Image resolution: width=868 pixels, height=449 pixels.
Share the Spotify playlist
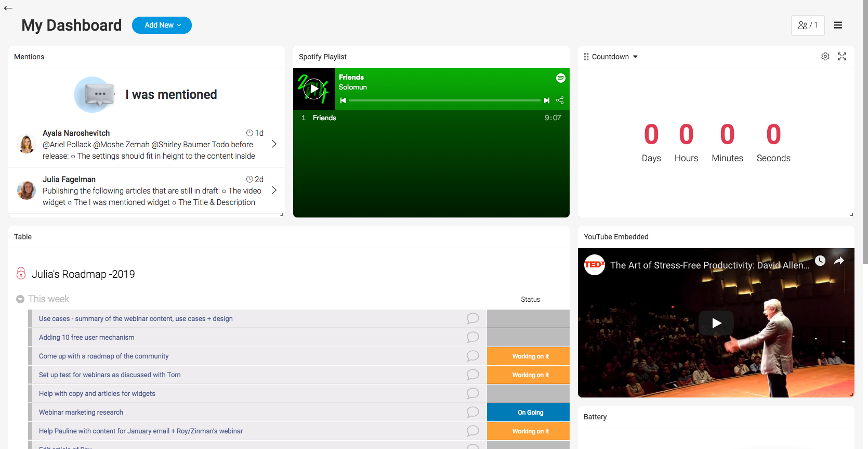[560, 100]
